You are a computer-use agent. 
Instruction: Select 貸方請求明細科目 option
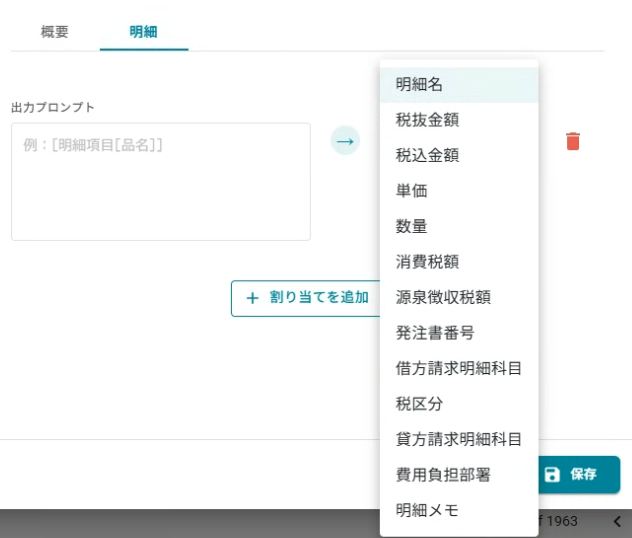coord(459,439)
